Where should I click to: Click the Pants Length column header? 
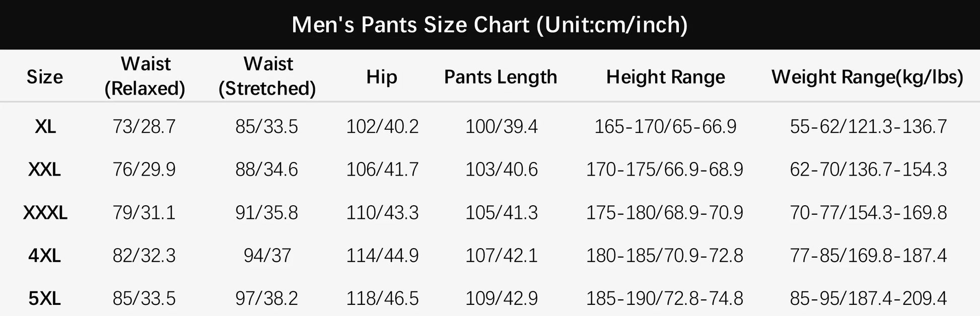501,77
